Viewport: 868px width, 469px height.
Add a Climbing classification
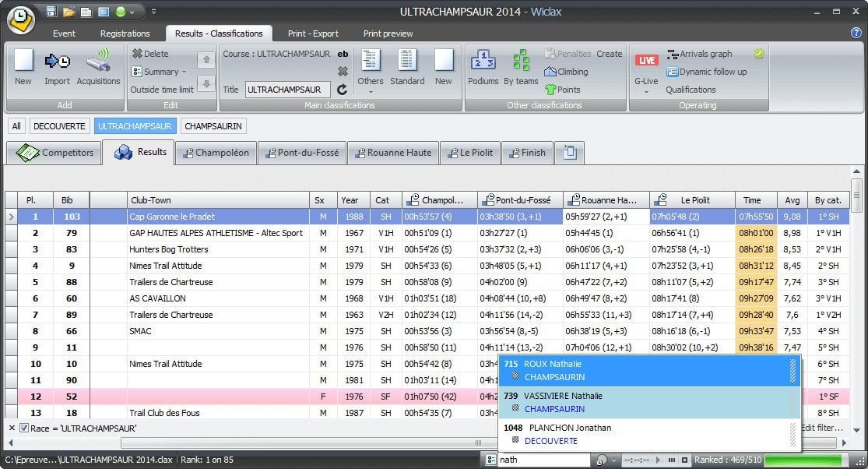571,71
